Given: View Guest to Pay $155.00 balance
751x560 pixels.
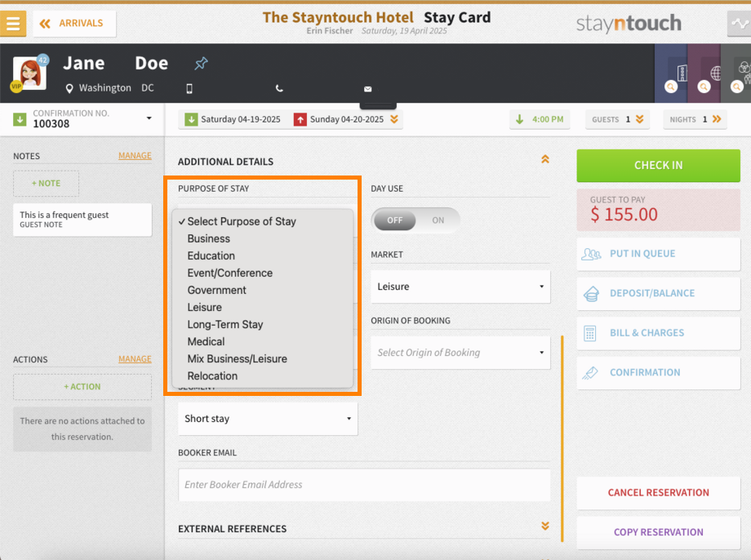Looking at the screenshot, I should [x=658, y=210].
